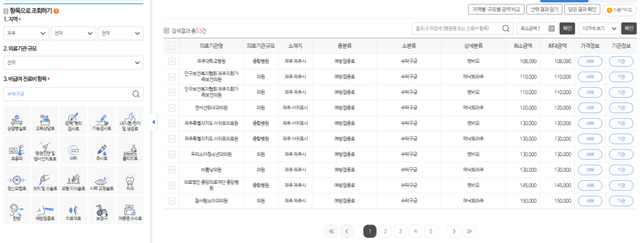Pick the 주사료 syringe icon
Screen dimensions: 644x243
(x=102, y=150)
